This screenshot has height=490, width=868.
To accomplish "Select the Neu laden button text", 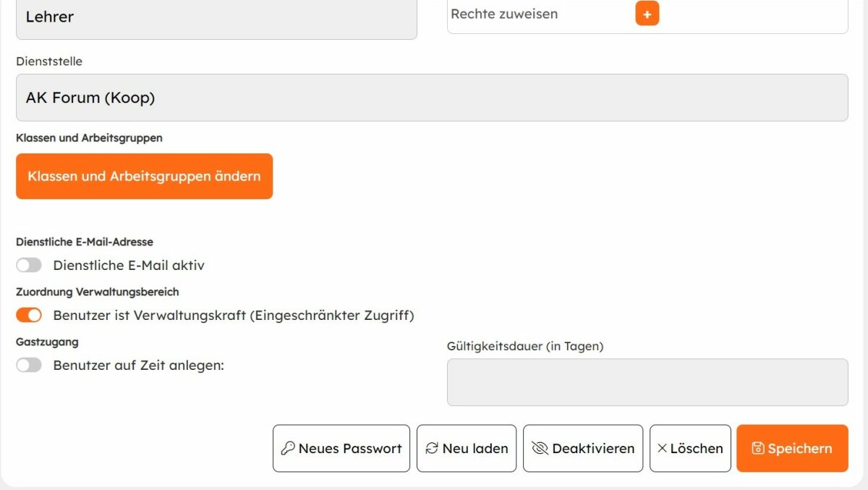I will pyautogui.click(x=475, y=449).
